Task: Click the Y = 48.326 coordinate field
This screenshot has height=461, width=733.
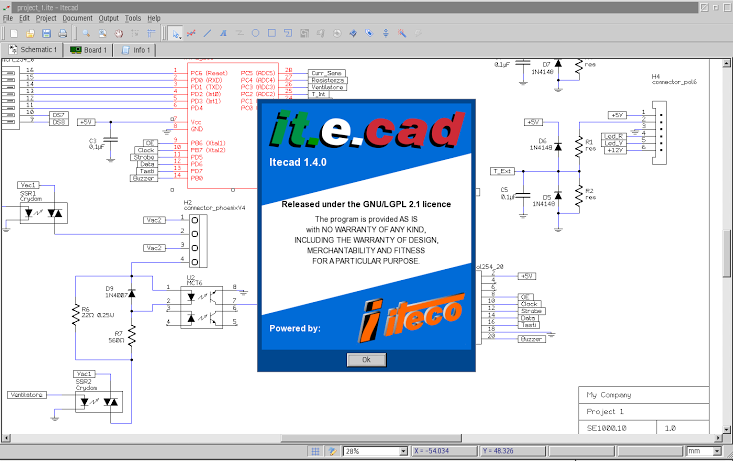Action: 513,451
